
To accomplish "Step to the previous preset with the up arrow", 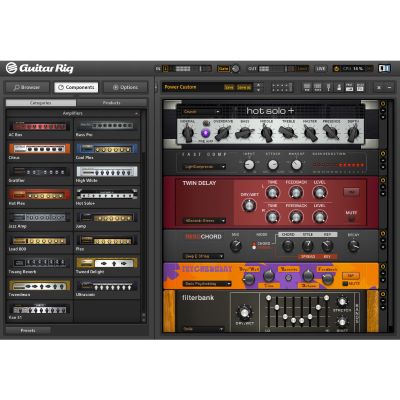I will 258,85.
